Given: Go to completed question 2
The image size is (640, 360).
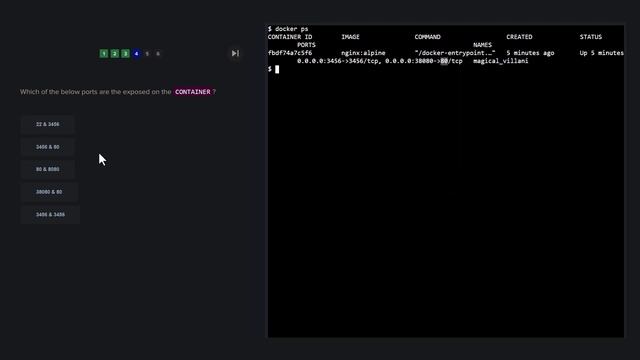Looking at the screenshot, I should tap(115, 53).
